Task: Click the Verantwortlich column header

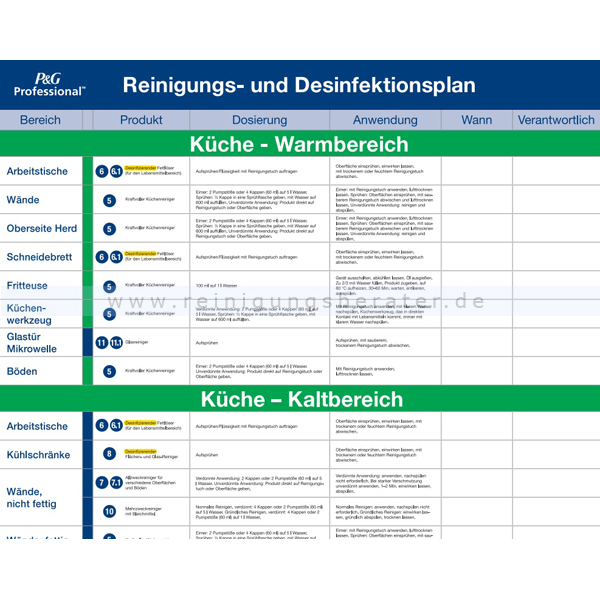Action: pyautogui.click(x=556, y=120)
